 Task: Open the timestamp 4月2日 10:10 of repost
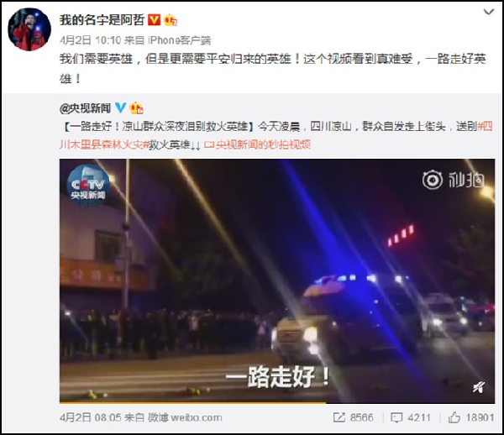91,40
